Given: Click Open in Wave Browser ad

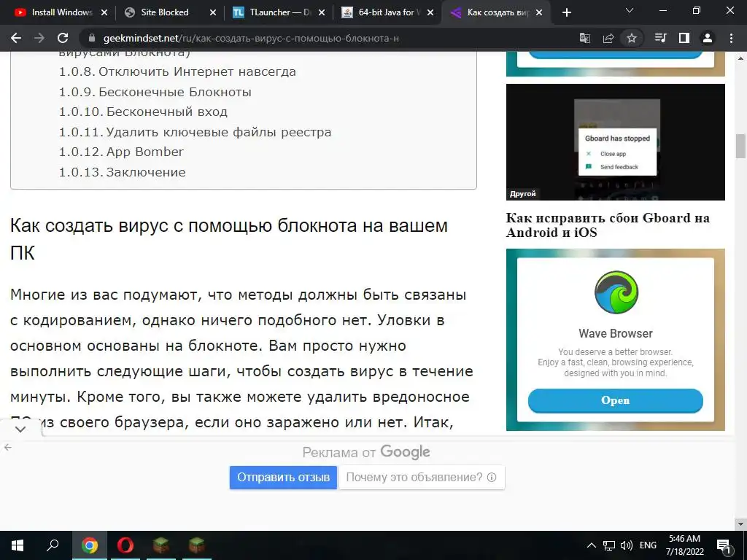Looking at the screenshot, I should point(616,400).
